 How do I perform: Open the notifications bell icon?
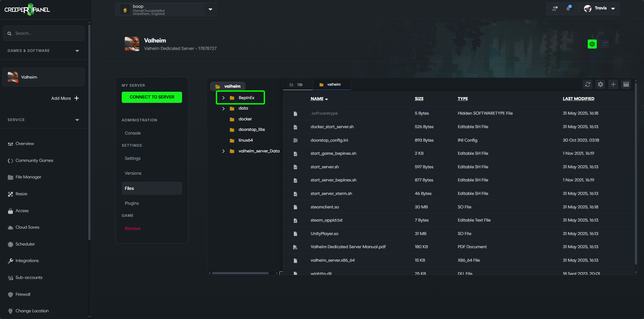tap(568, 8)
